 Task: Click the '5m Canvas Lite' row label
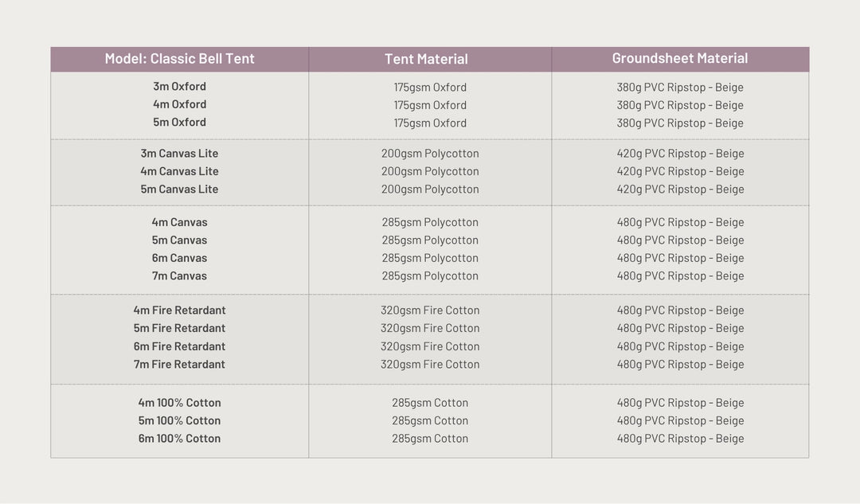point(179,189)
